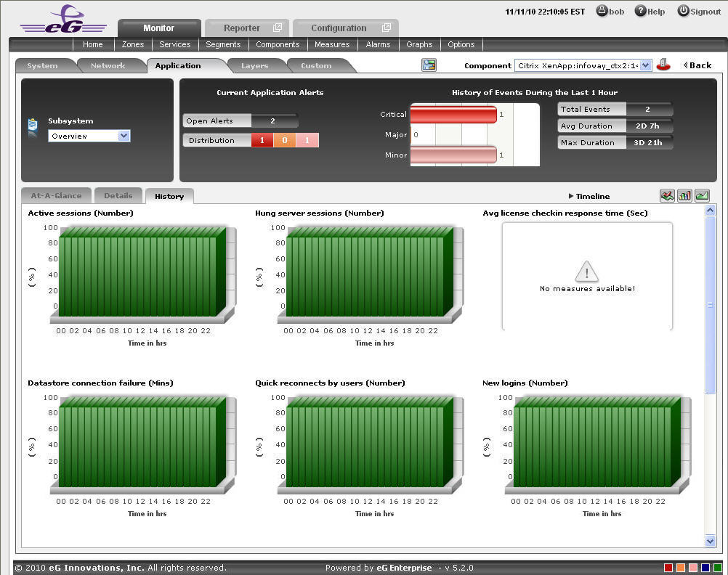
Task: Open the Zones menu
Action: pos(133,44)
